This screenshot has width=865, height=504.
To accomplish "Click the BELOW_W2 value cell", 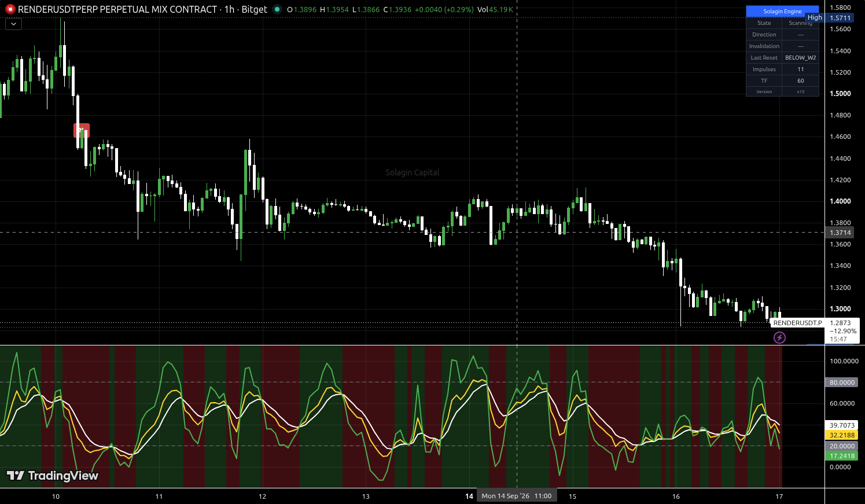I will [800, 58].
